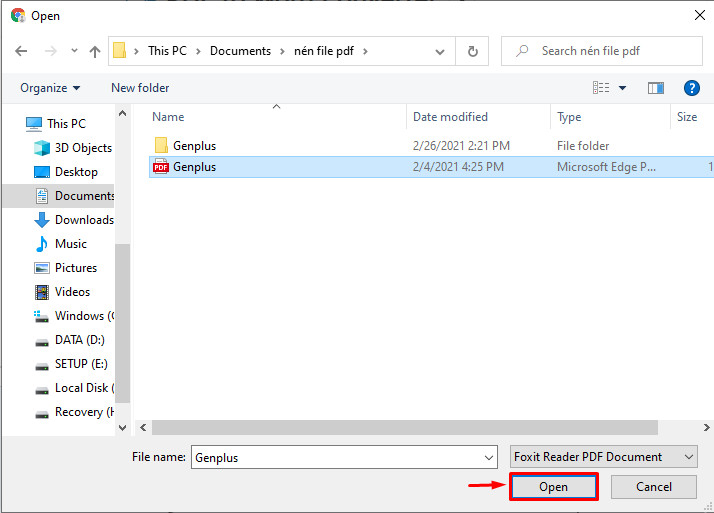This screenshot has width=714, height=513.
Task: Expand chevron after nén file pdf breadcrumb
Action: coord(365,51)
